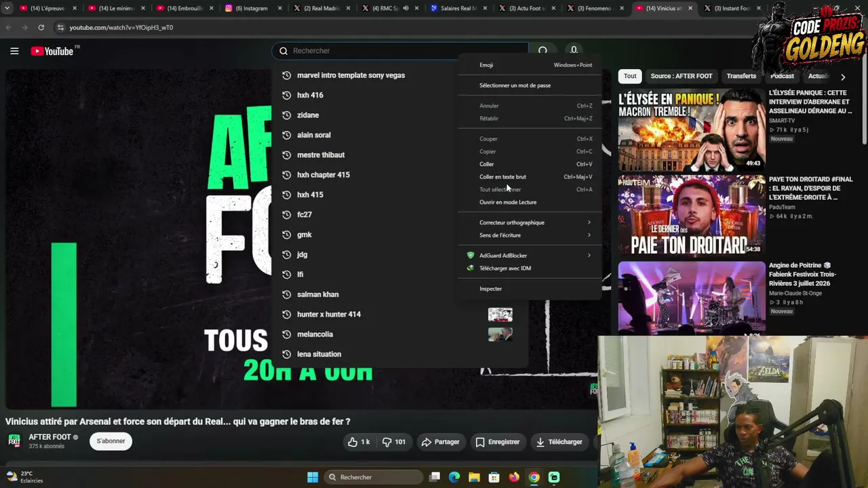Click the Windows taskbar Rechercher box

373,477
